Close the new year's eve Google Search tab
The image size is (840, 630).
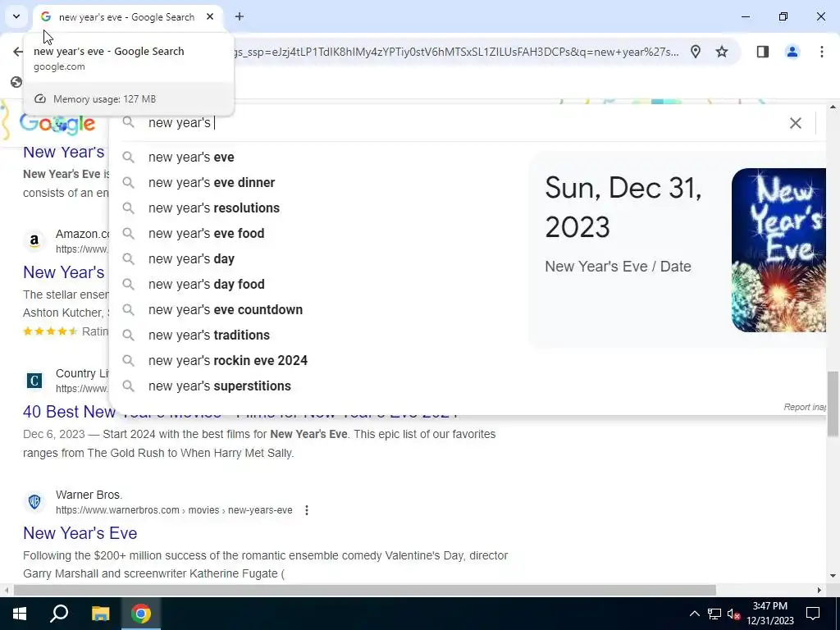point(210,16)
